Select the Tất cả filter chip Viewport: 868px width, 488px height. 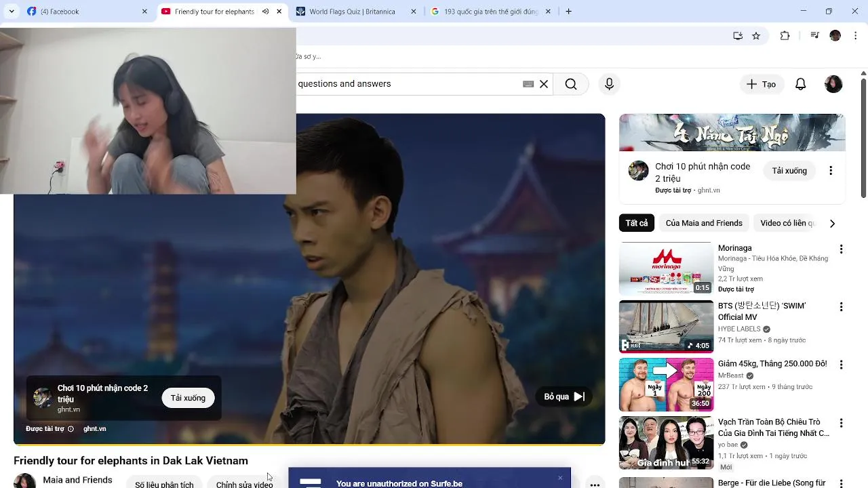(x=637, y=223)
